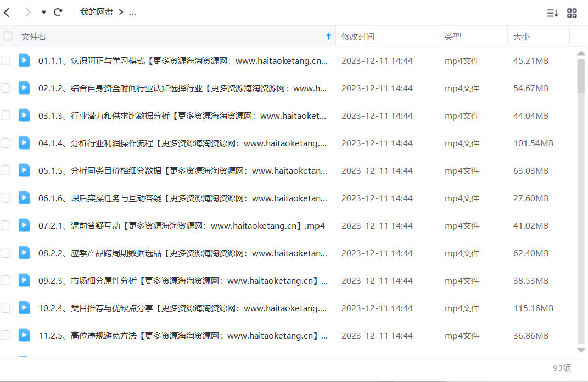Click the scrollbar down arrow
This screenshot has width=588, height=382.
click(x=581, y=350)
